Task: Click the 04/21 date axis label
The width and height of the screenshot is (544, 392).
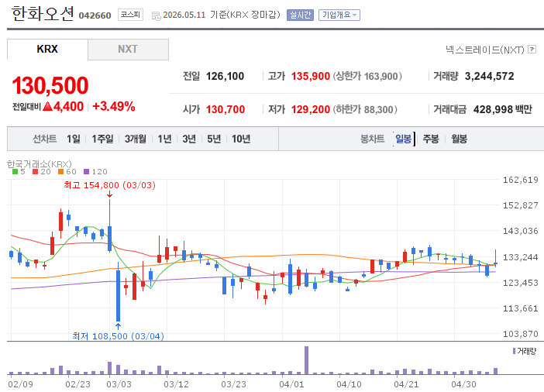Action: coord(406,384)
